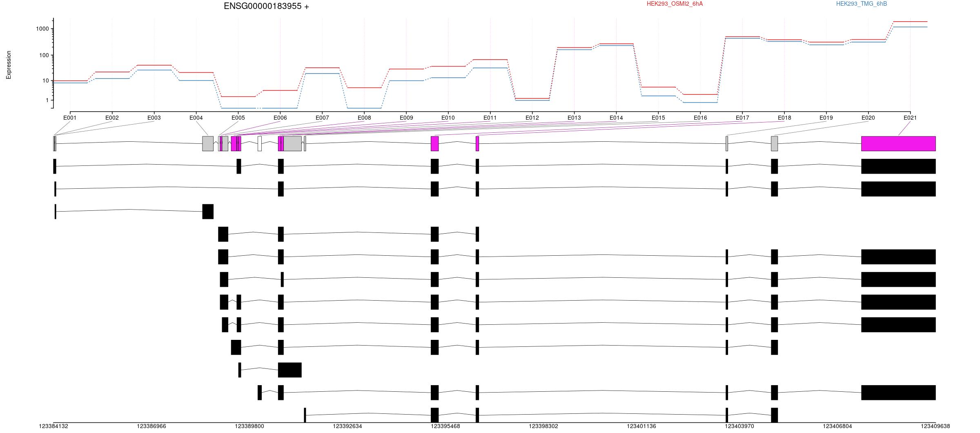This screenshot has height=433, width=980.
Task: Click the E014 exon label
Action: pyautogui.click(x=616, y=118)
